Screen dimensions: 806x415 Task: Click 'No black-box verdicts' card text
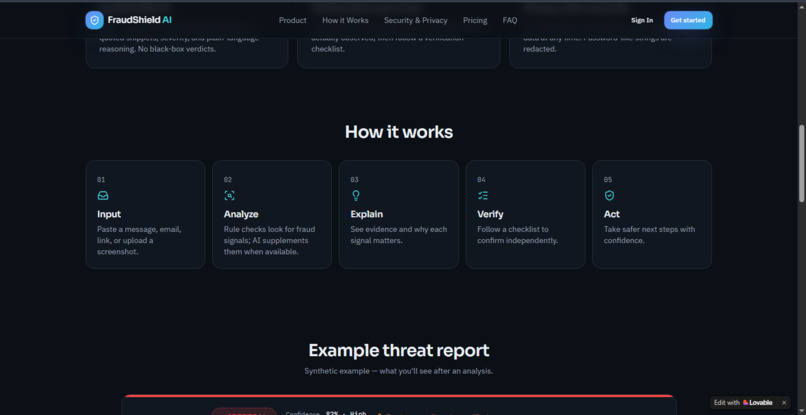pyautogui.click(x=176, y=49)
